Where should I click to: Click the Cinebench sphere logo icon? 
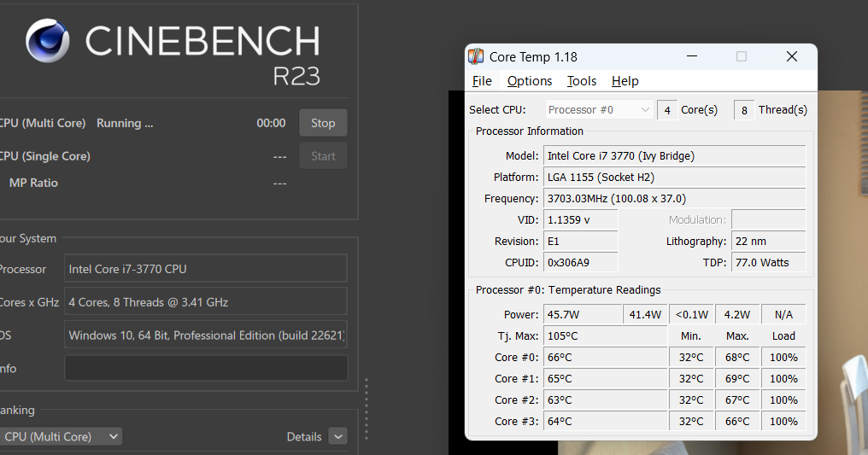pos(48,40)
